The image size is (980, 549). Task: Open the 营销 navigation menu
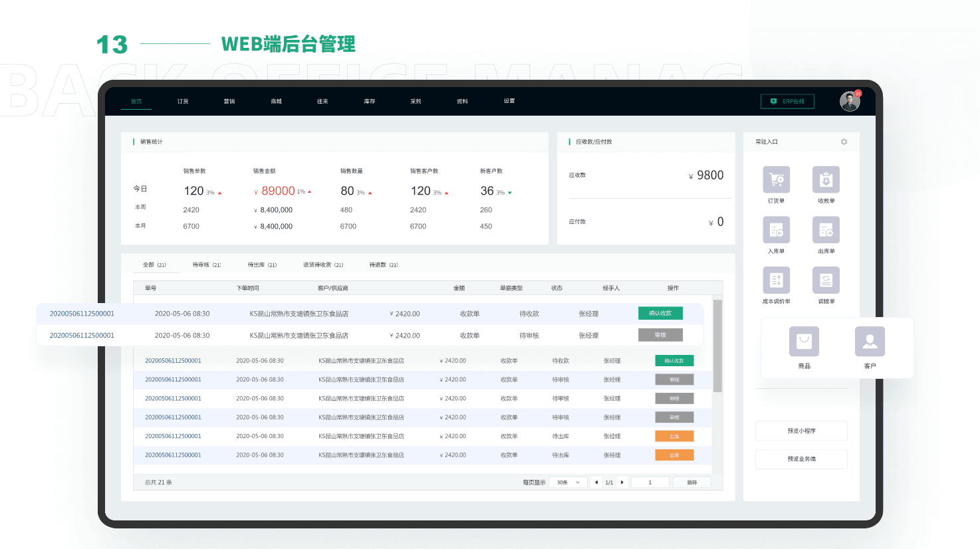229,101
